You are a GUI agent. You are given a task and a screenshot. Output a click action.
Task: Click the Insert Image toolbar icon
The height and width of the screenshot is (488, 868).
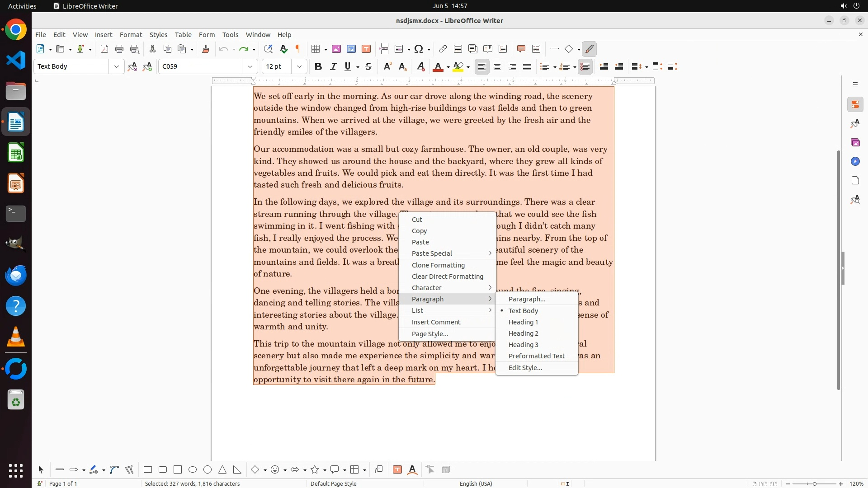[x=336, y=49]
